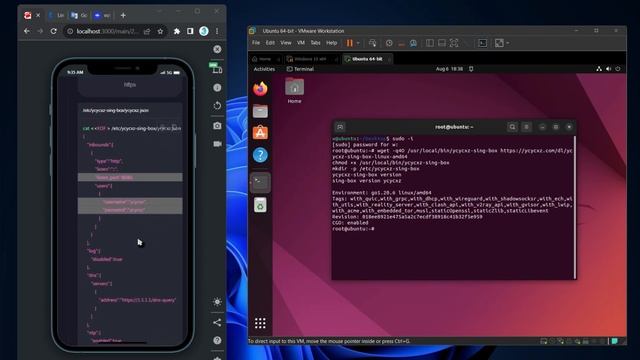Open the VMware Tabs menu
The image size is (640, 360).
pyautogui.click(x=316, y=42)
